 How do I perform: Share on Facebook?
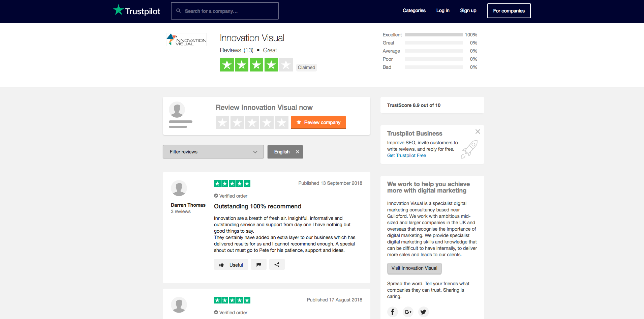393,312
